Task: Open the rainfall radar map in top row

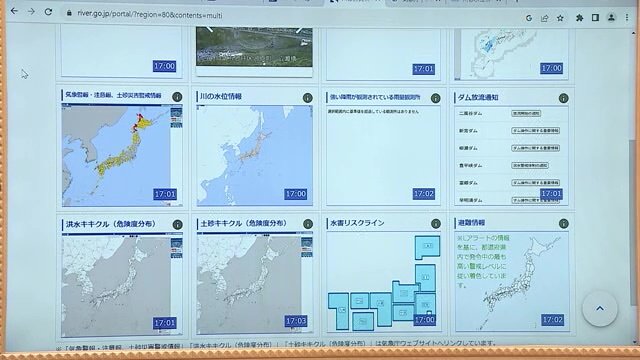Action: tap(511, 53)
